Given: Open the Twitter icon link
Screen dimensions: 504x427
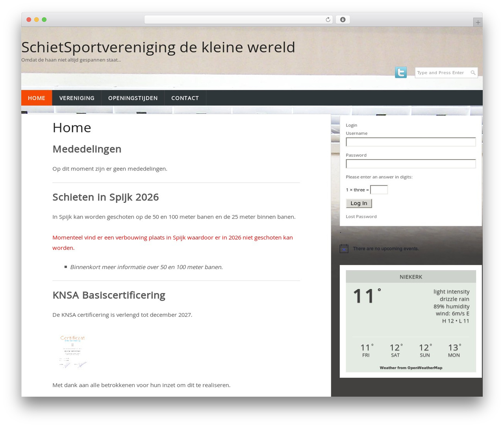Looking at the screenshot, I should (x=401, y=72).
